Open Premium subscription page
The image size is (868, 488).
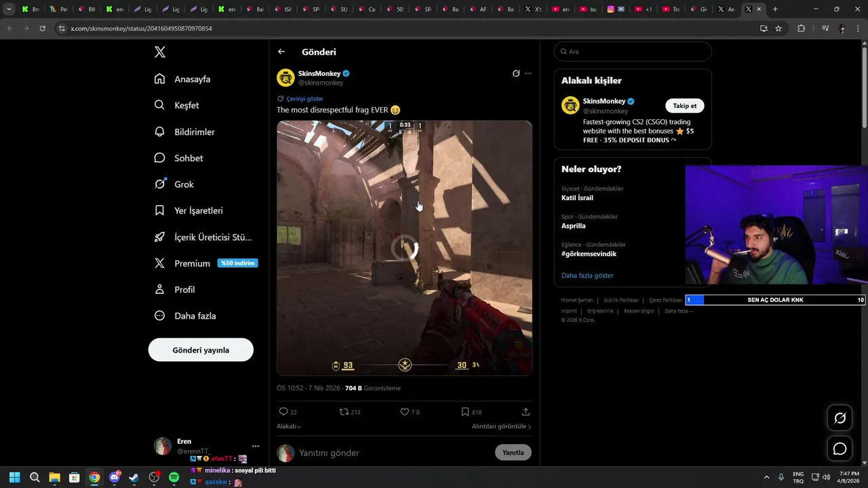[x=205, y=264]
